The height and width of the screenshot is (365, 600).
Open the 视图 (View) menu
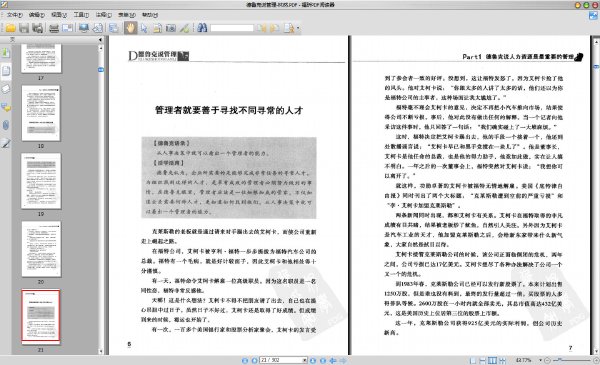(x=59, y=15)
